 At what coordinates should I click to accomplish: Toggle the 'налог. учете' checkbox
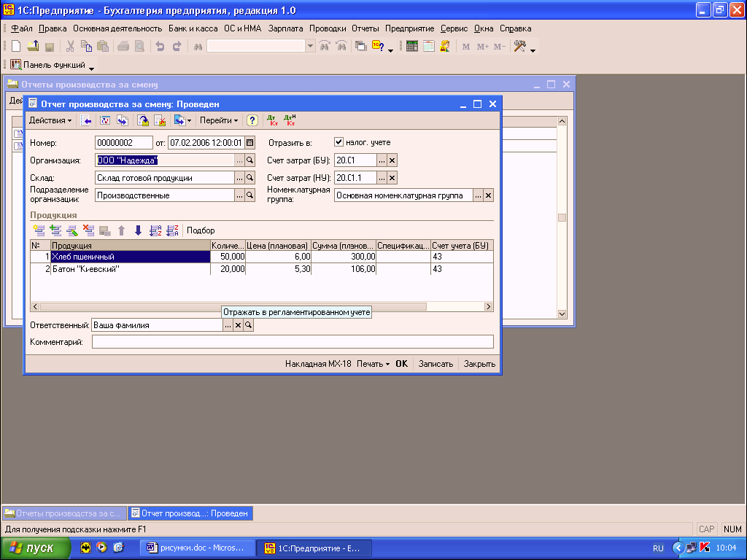[338, 142]
